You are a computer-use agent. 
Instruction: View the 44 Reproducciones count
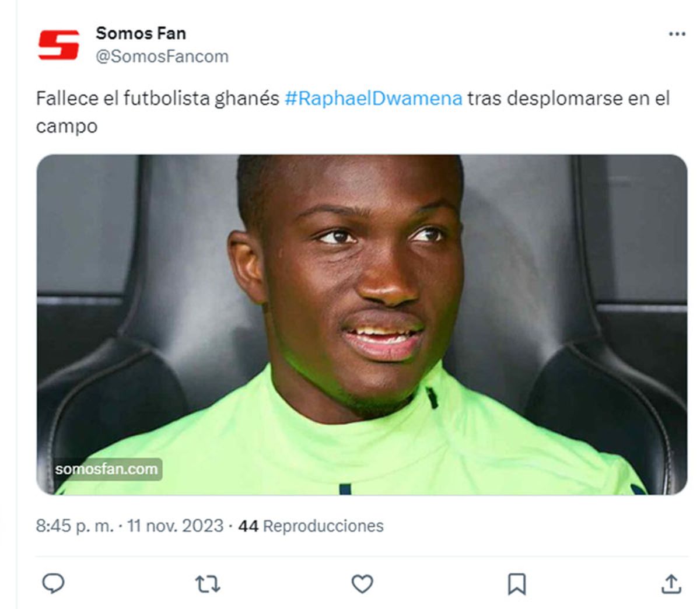click(311, 526)
